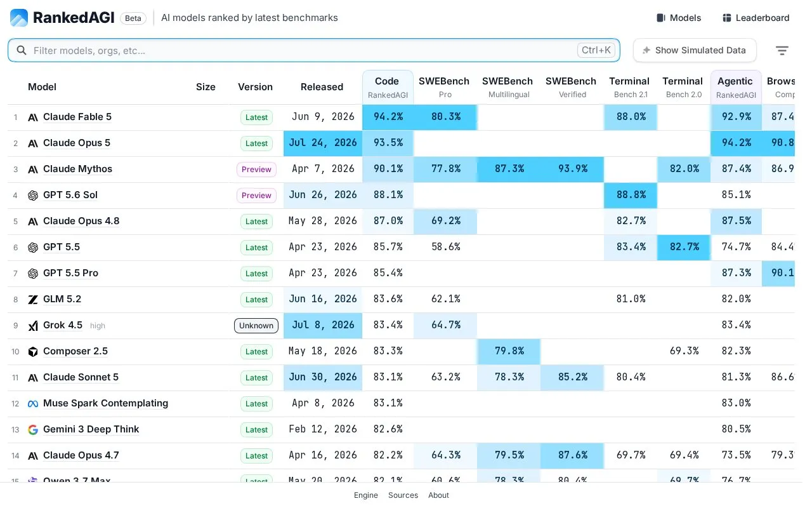Sort by Terminal Bench 2.0 header
This screenshot has height=508, width=812.
point(683,87)
